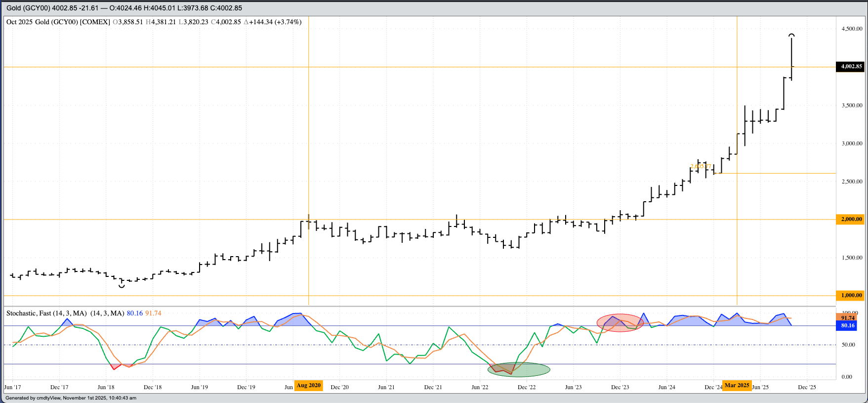Click the orange 91.74 stochastic value tag
868x403 pixels.
pyautogui.click(x=847, y=318)
